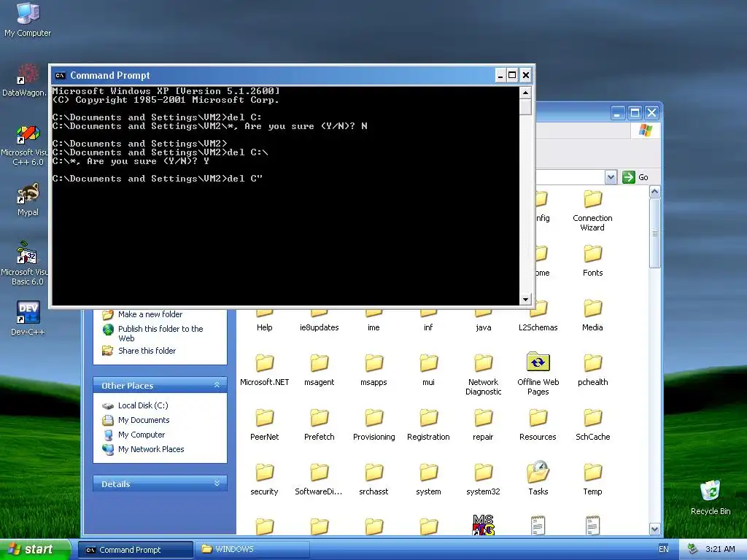This screenshot has height=560, width=747.
Task: Collapse the Other Places panel
Action: (x=217, y=385)
